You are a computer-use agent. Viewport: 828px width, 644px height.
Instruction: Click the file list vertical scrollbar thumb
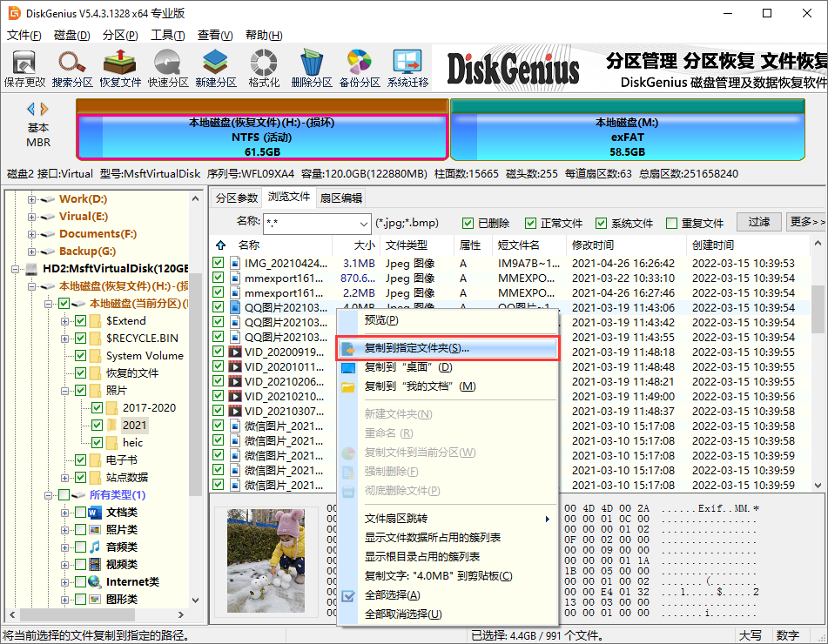(818, 308)
